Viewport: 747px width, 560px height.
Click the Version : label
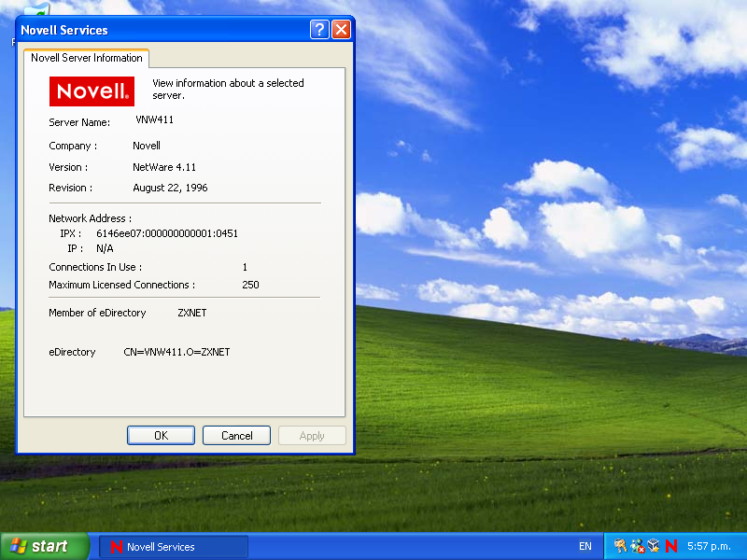[x=68, y=167]
